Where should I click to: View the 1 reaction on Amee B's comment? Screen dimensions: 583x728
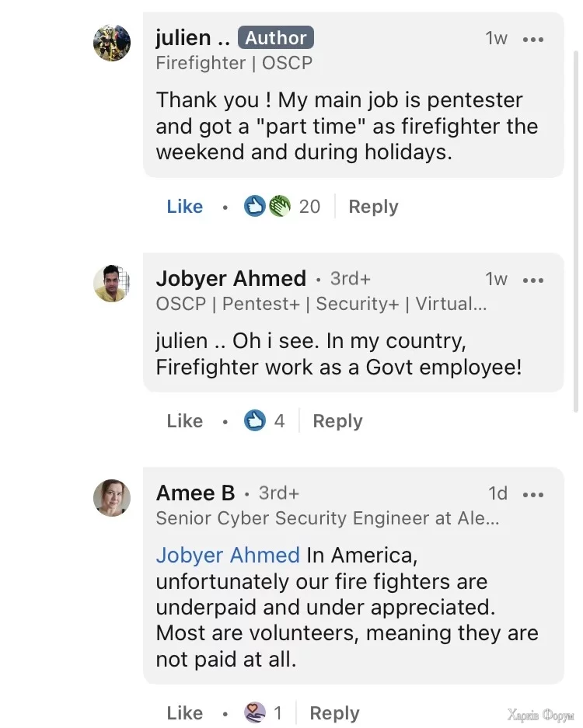[278, 713]
